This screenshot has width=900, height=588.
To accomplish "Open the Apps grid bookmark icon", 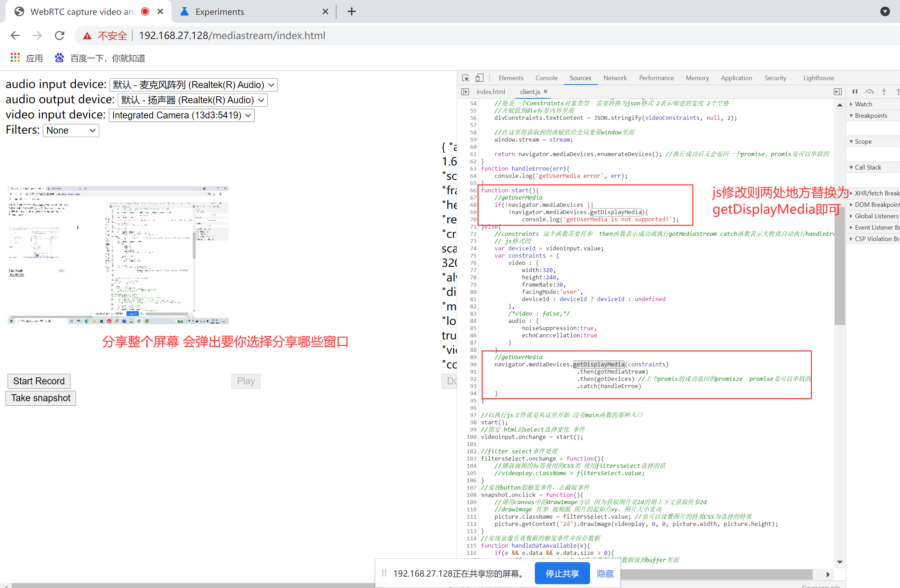I will click(15, 58).
